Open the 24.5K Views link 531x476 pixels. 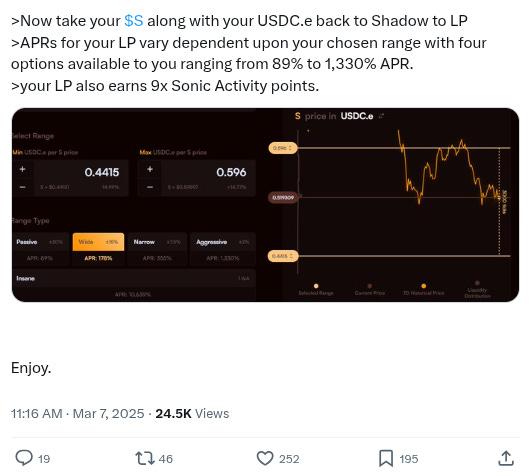pyautogui.click(x=192, y=413)
